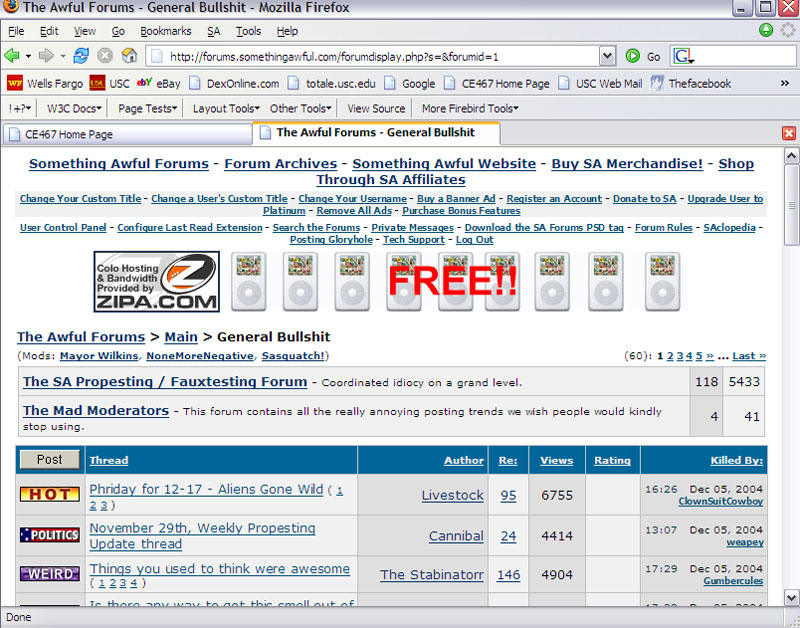
Task: Open the Private Messages link
Action: [x=412, y=228]
